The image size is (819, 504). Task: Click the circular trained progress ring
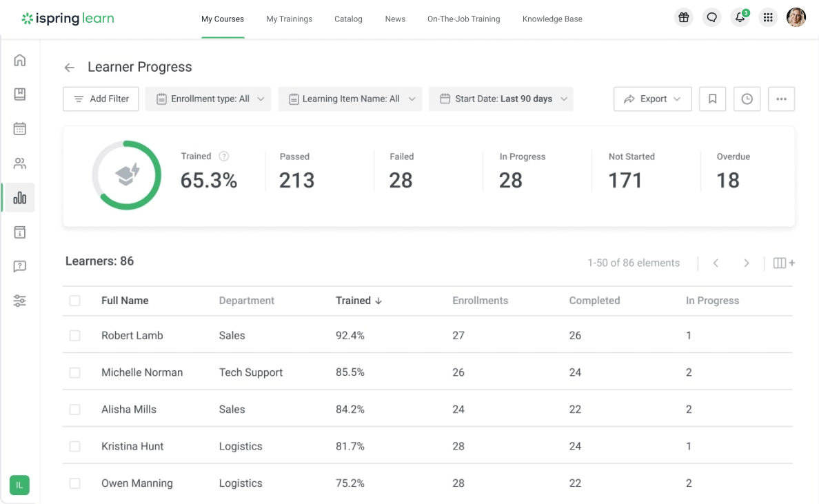pos(126,175)
